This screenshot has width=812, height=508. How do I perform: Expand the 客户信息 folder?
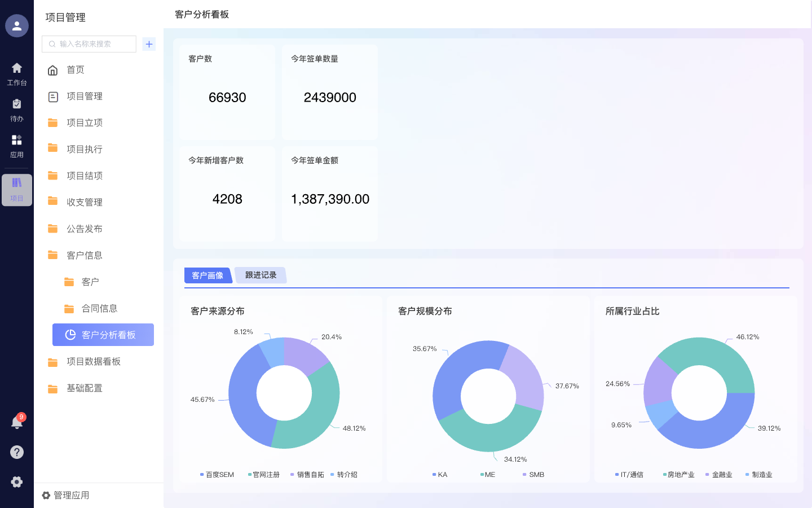[x=85, y=255]
